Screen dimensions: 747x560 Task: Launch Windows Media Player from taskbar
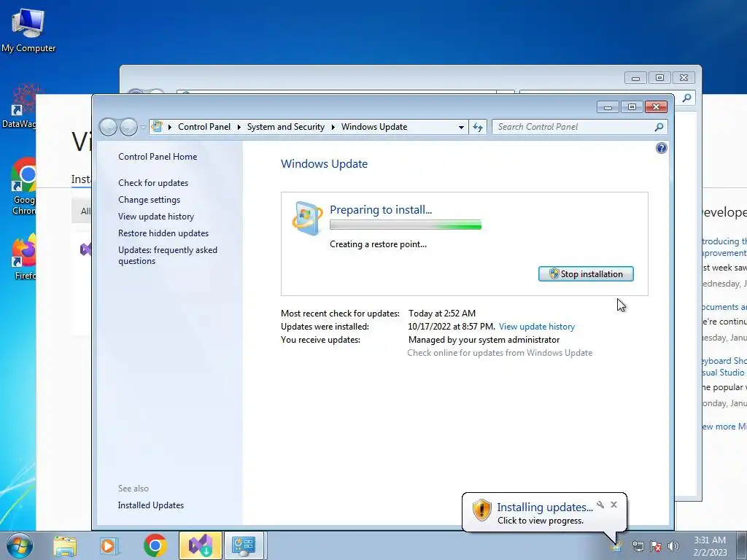[108, 545]
